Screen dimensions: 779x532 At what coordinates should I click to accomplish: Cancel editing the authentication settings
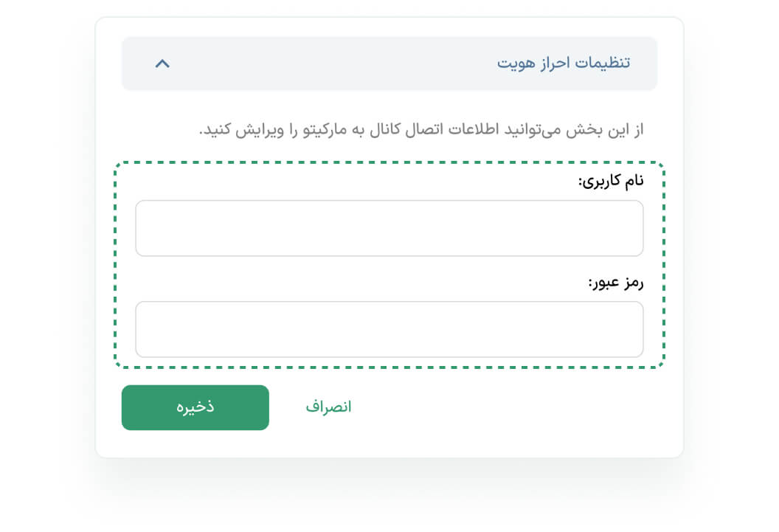pos(328,407)
